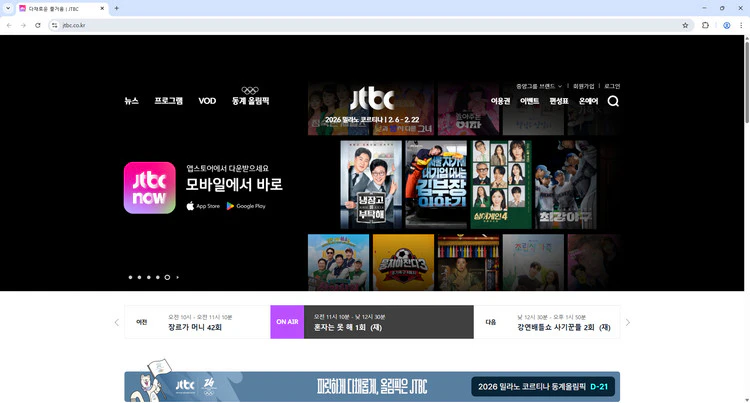Image resolution: width=750 pixels, height=403 pixels.
Task: Reload the page with the refresh icon
Action: click(38, 25)
